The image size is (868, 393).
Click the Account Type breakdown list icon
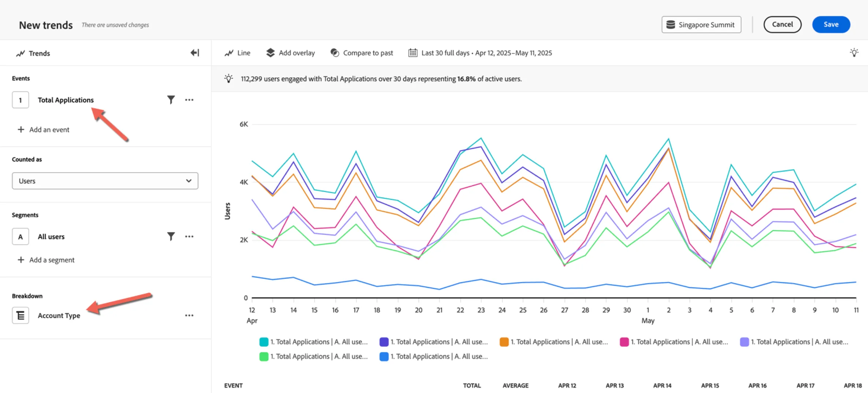pyautogui.click(x=21, y=315)
